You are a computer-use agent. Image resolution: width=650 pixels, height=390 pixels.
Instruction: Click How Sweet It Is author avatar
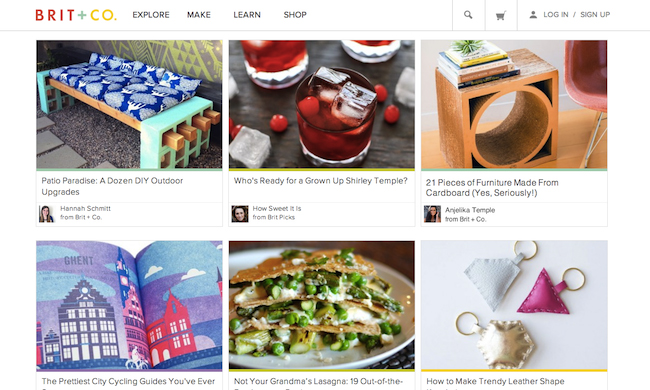pos(240,214)
